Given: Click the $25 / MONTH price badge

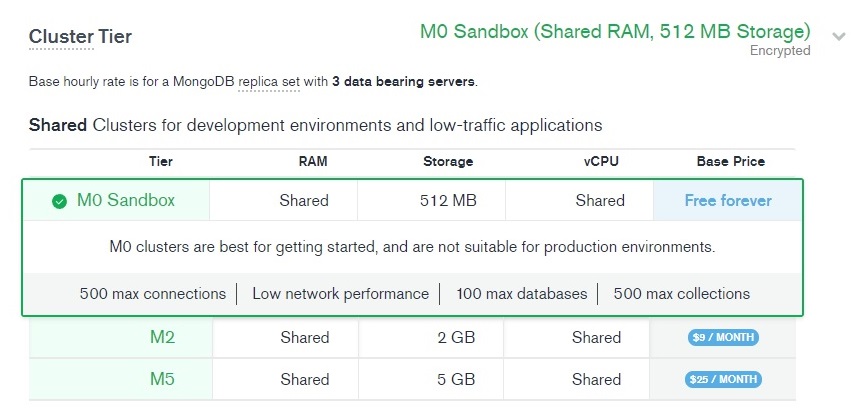Looking at the screenshot, I should point(723,379).
